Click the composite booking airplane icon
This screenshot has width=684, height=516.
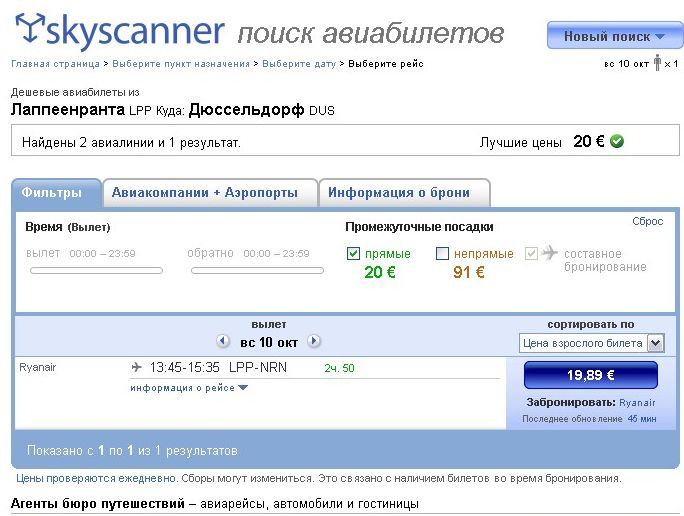pyautogui.click(x=550, y=253)
